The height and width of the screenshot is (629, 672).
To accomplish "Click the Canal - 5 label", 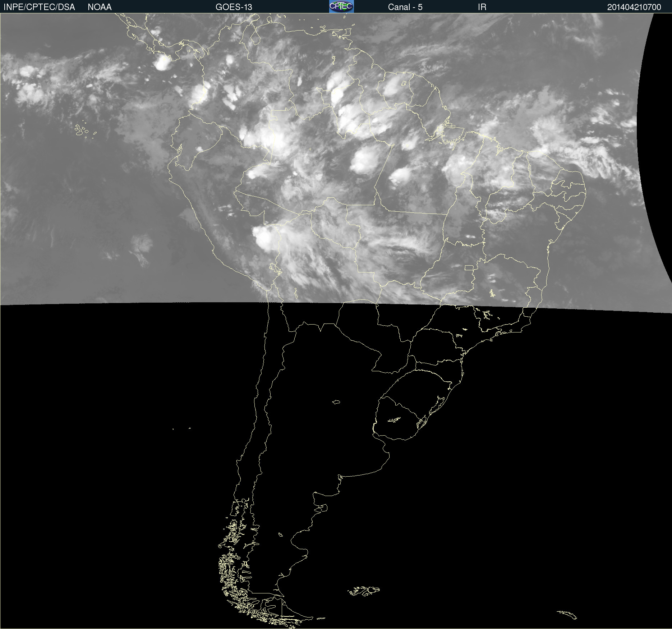I will coord(405,7).
